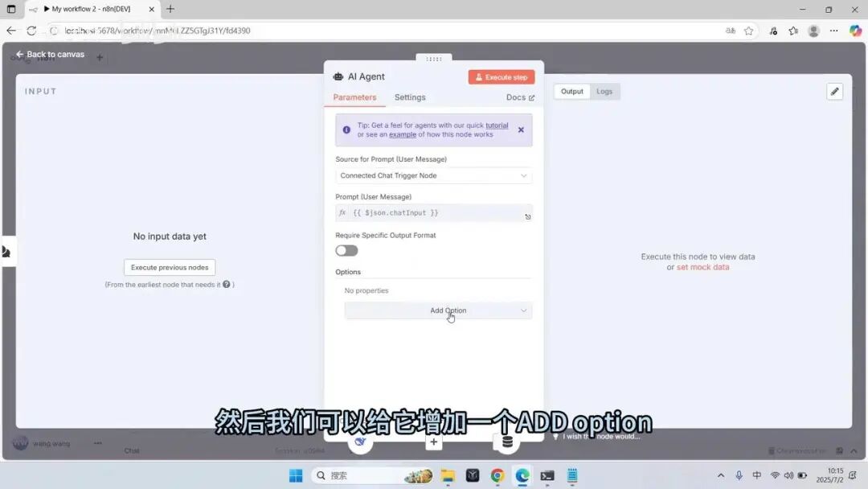Screen dimensions: 868x489
Task: Switch to the Settings tab
Action: (x=410, y=97)
